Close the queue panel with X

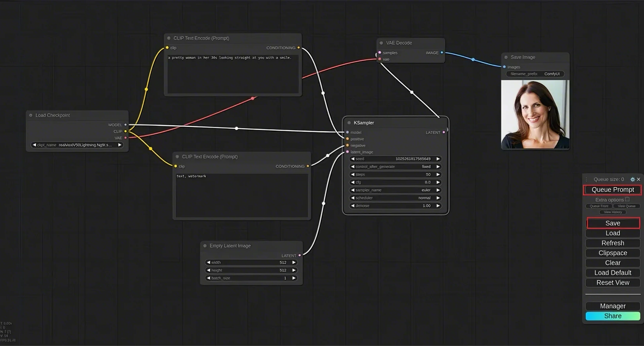(639, 179)
